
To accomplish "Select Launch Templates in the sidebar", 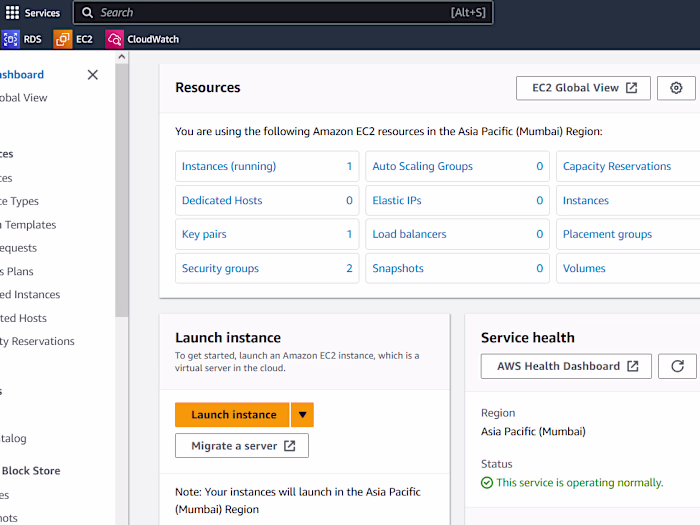I will tap(28, 225).
